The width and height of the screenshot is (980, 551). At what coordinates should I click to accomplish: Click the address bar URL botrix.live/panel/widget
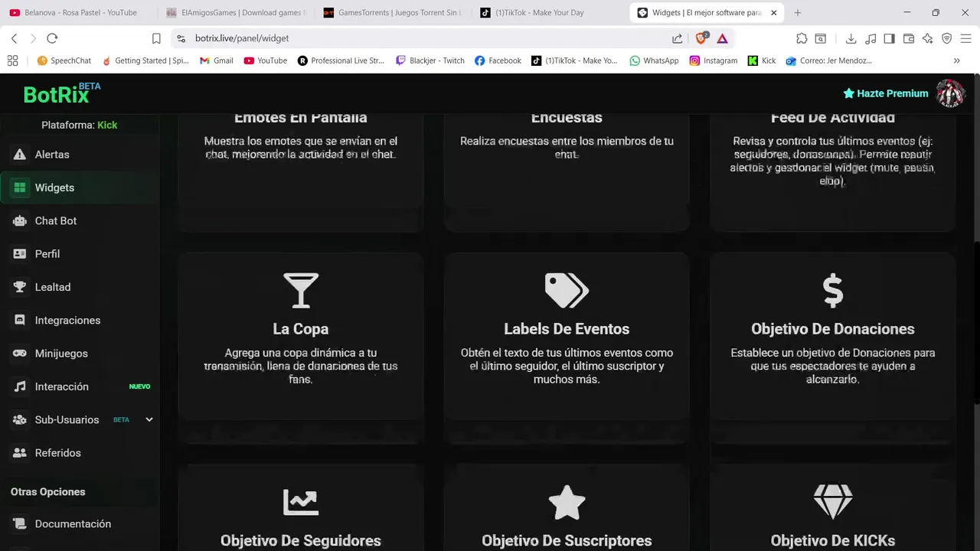(242, 38)
